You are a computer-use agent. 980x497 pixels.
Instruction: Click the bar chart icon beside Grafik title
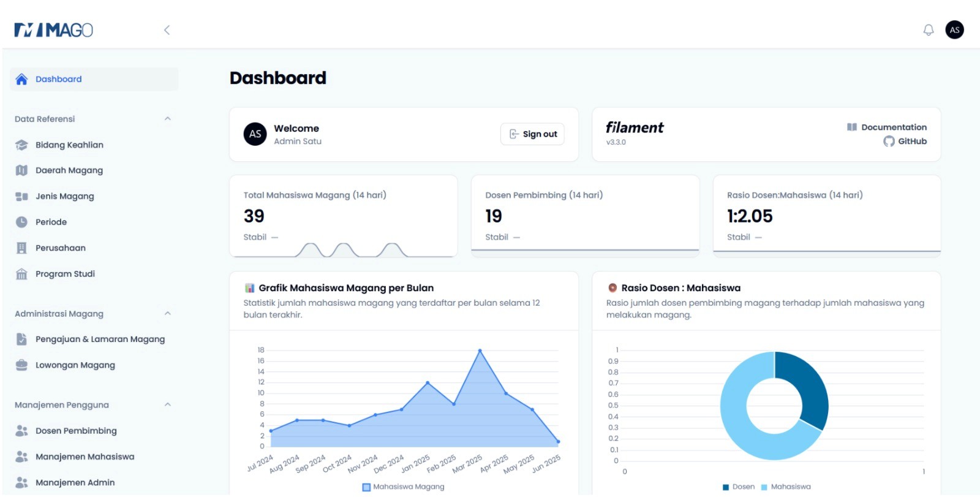(x=249, y=288)
